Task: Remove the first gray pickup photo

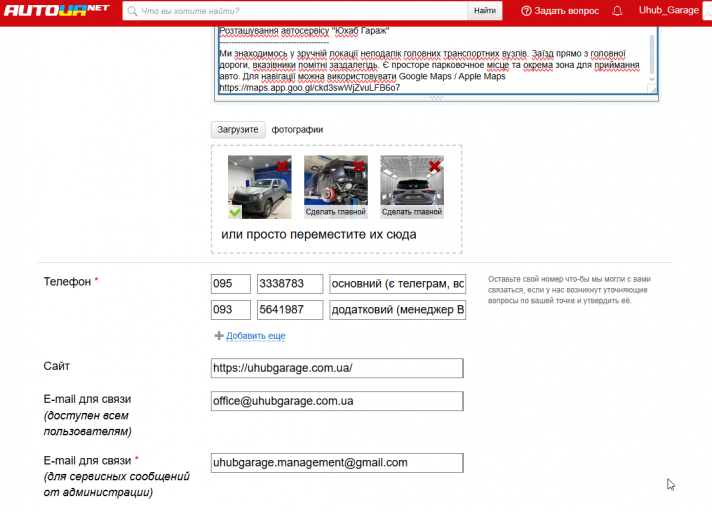Action: (x=282, y=166)
